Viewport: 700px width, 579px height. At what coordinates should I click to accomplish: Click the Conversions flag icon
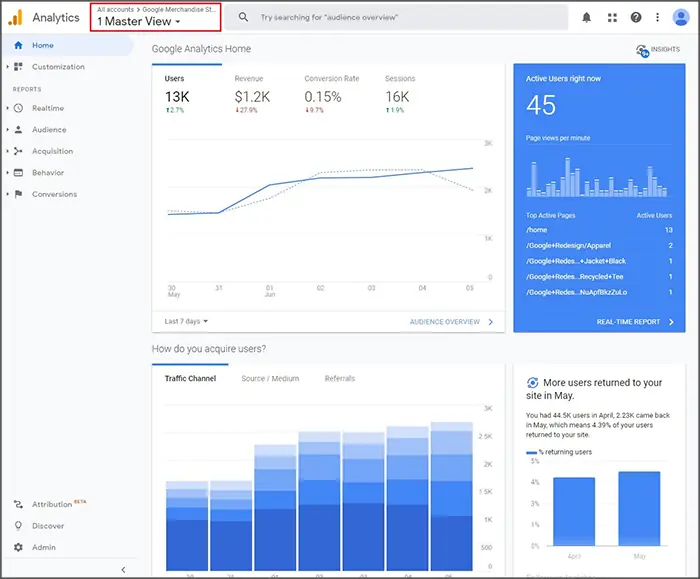(18, 194)
